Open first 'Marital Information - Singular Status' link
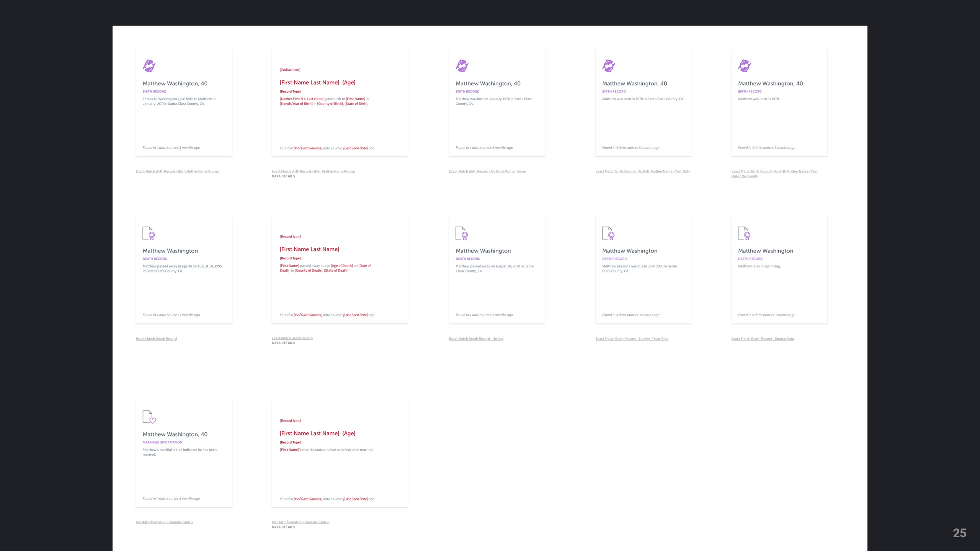 [164, 522]
